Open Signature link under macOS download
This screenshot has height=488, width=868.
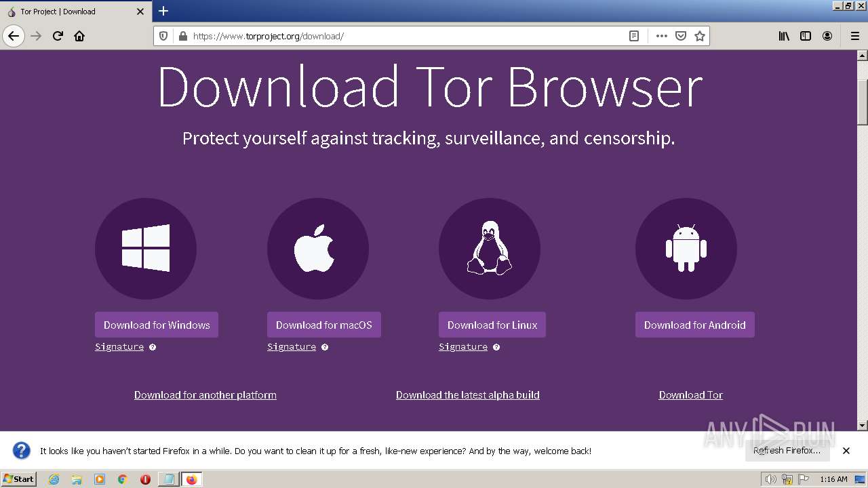[292, 346]
